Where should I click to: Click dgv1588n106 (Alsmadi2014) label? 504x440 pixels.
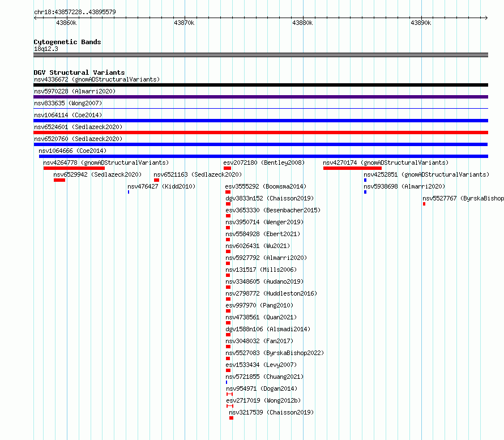point(268,329)
